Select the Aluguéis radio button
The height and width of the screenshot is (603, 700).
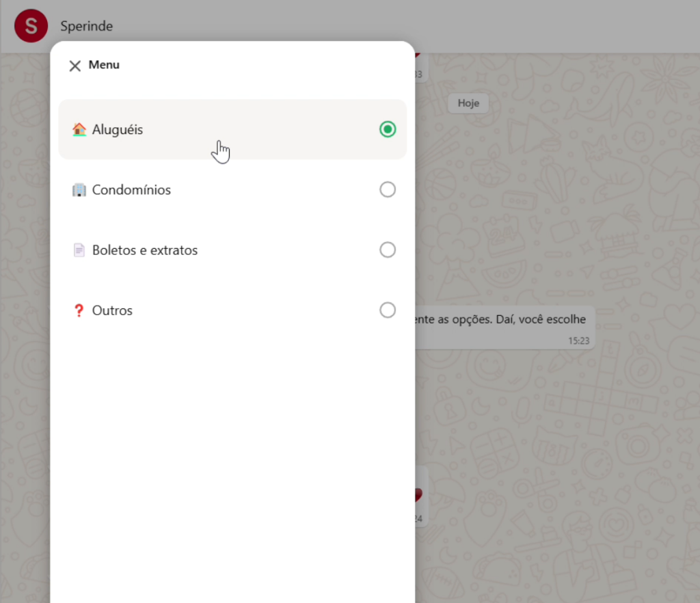388,129
